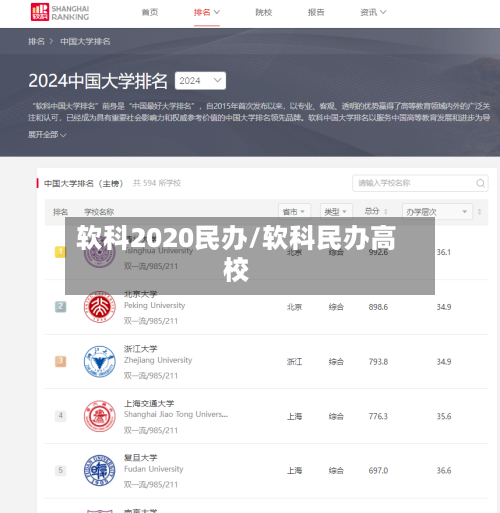
Task: Click Zhejiang University logo
Action: pyautogui.click(x=99, y=361)
